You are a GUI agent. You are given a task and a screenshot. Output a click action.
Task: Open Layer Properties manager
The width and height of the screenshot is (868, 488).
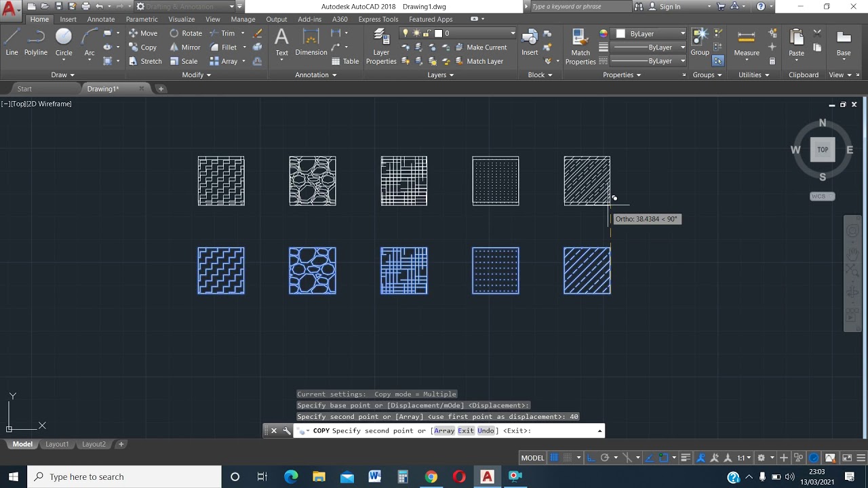pos(381,47)
